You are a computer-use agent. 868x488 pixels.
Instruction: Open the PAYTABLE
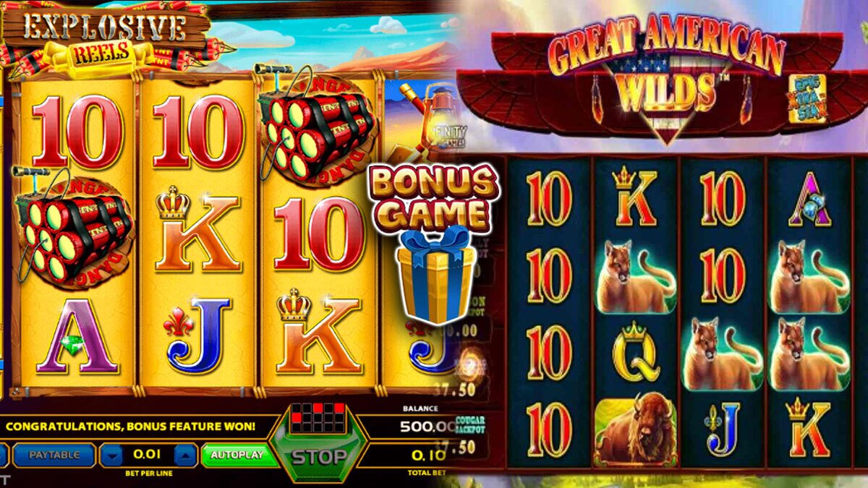pyautogui.click(x=53, y=455)
